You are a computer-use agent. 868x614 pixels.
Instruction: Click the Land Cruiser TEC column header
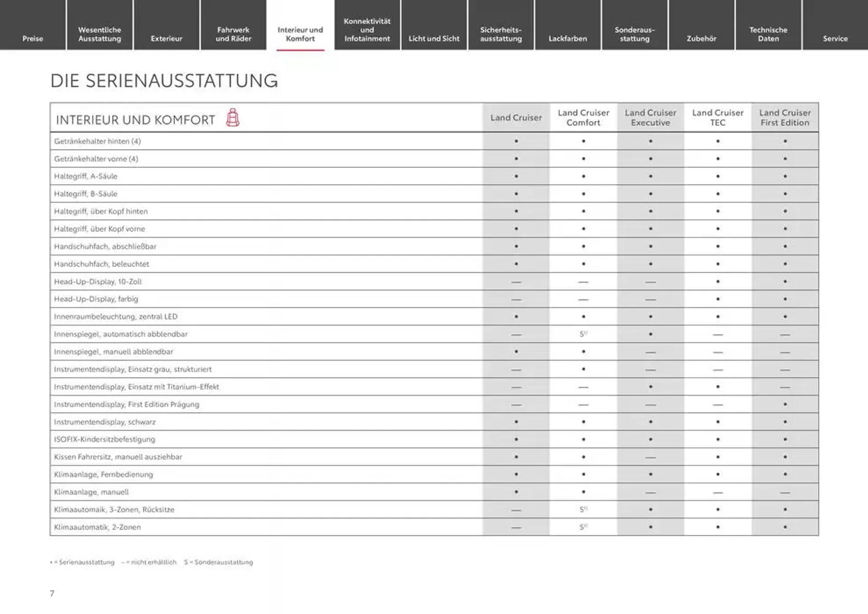(718, 118)
